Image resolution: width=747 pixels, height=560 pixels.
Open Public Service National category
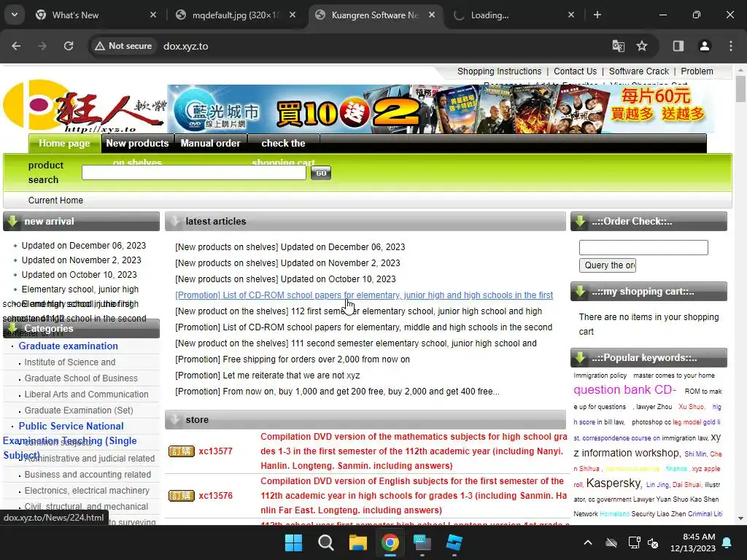tap(71, 426)
